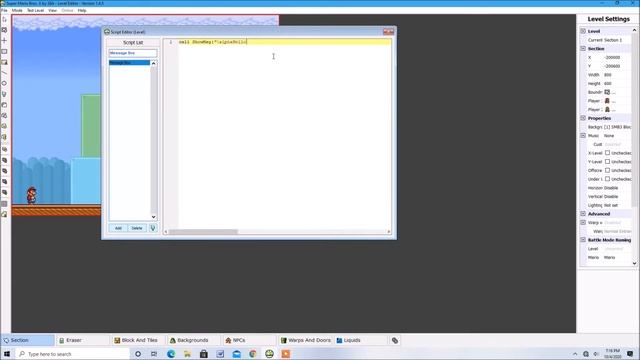
Task: Click the Player 2 start position icon
Action: coord(607,109)
